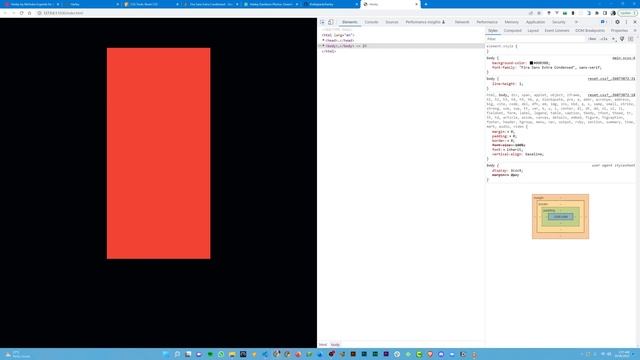Screen dimensions: 640x360
Task: Select the html lang="en" node
Action: point(338,35)
